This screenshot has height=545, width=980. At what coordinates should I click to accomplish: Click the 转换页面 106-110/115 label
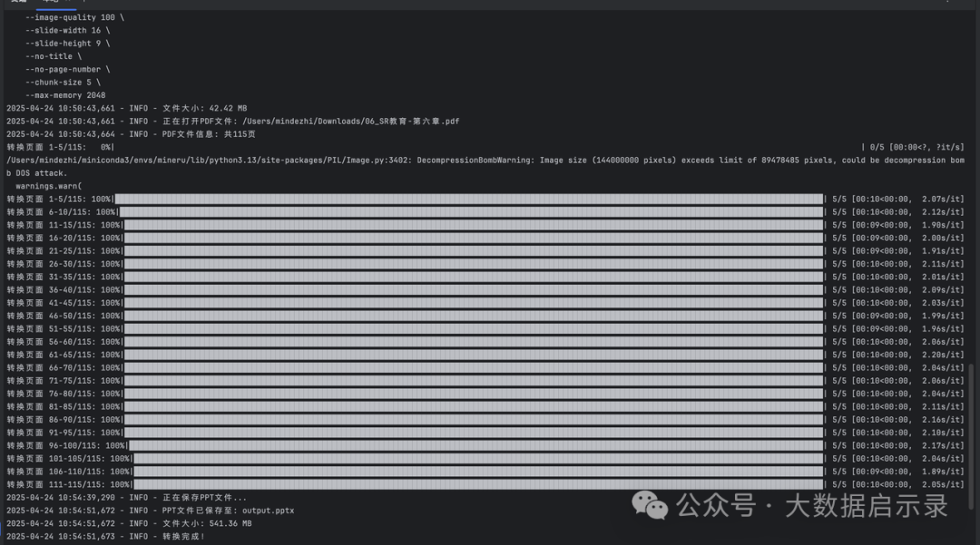58,472
